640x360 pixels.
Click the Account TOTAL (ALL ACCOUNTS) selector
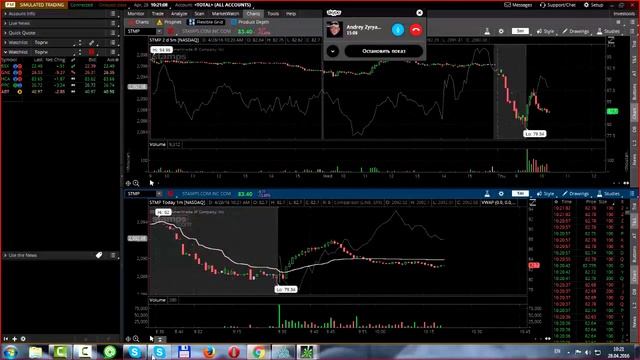[223, 5]
